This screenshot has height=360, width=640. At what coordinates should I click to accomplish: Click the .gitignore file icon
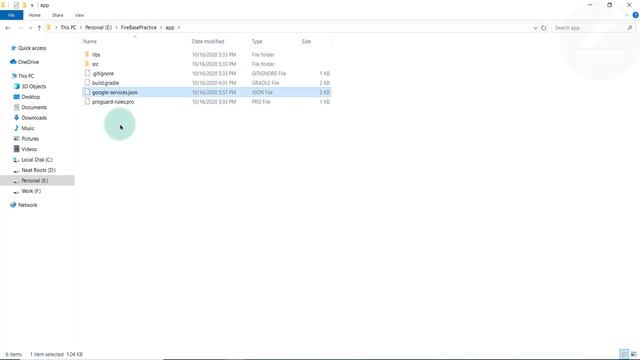coord(87,73)
